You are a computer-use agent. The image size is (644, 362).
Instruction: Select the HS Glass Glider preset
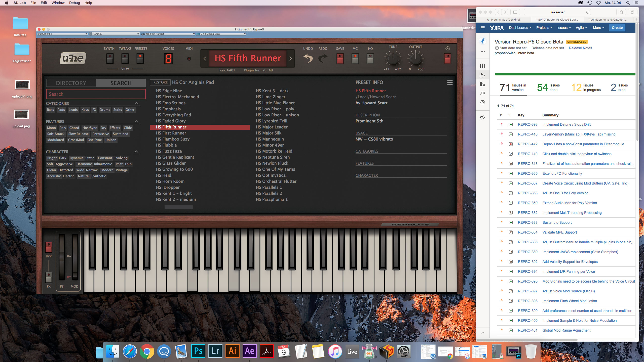(x=171, y=163)
